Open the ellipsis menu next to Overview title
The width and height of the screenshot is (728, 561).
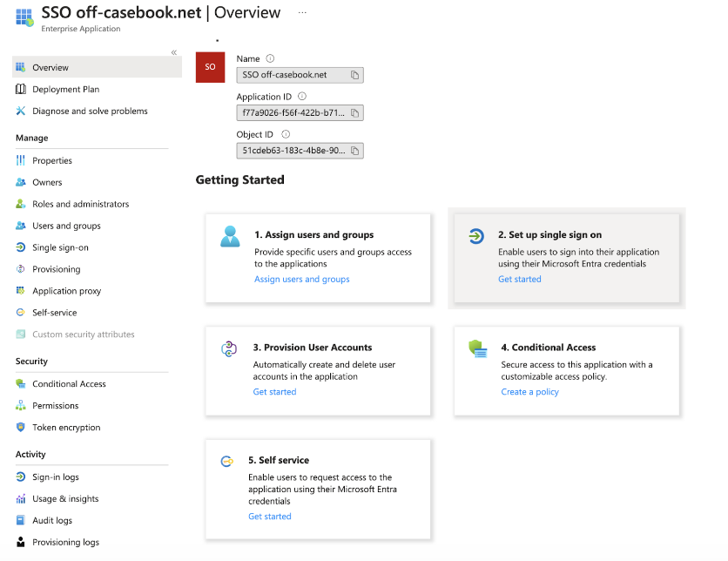point(303,12)
